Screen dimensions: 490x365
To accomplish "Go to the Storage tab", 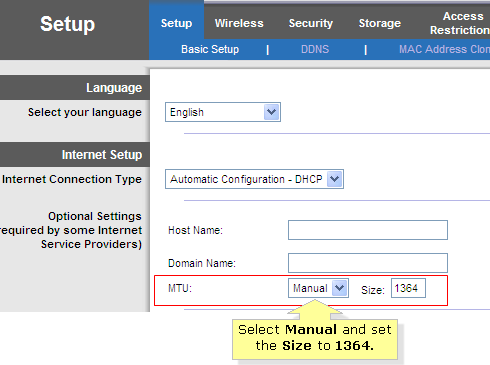I will click(x=380, y=23).
